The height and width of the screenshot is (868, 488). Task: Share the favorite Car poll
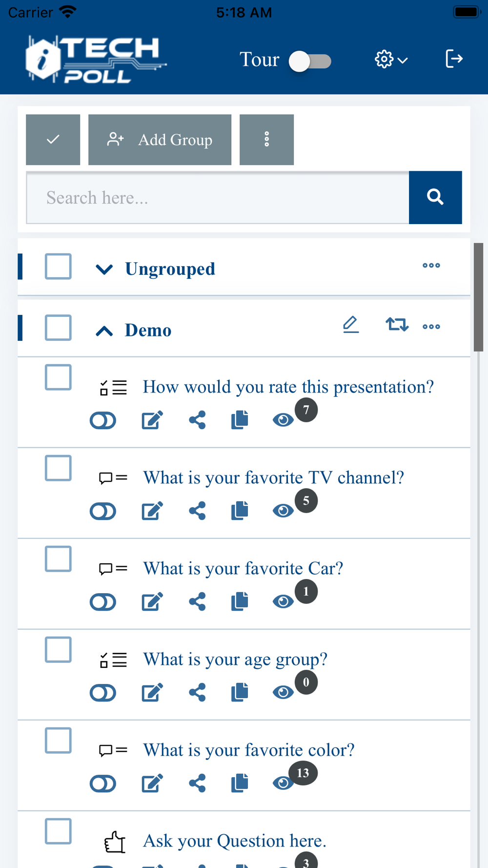197,602
